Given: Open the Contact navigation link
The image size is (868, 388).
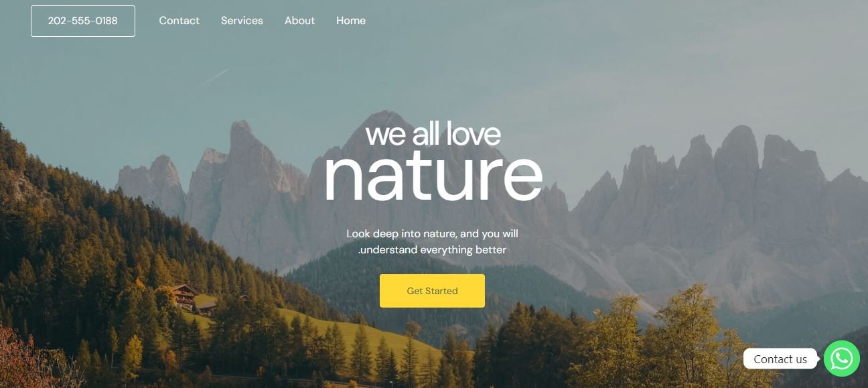Looking at the screenshot, I should point(179,21).
